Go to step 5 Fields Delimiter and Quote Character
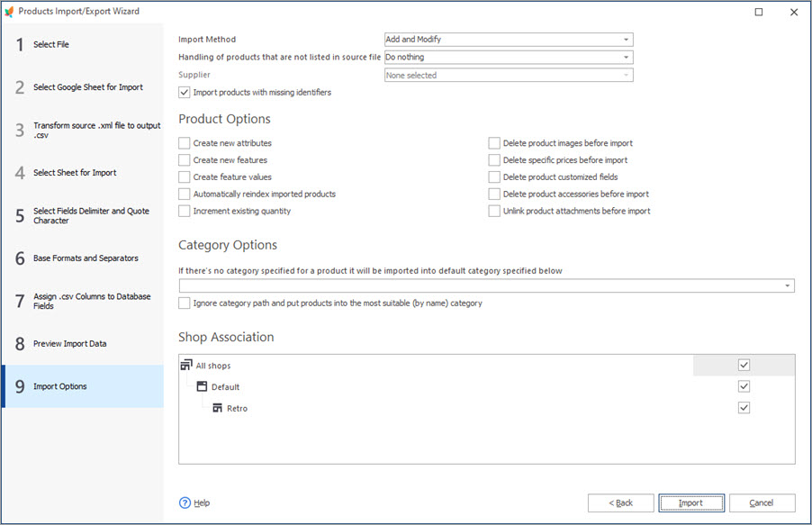 click(x=83, y=215)
